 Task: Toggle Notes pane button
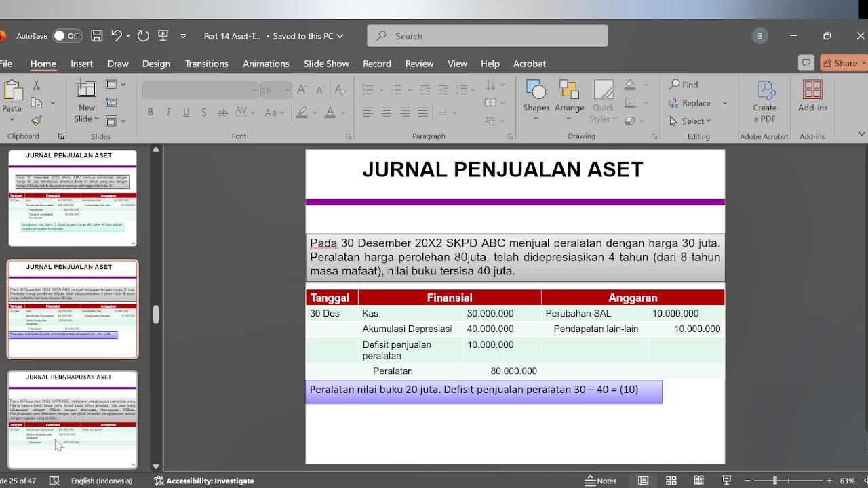[x=601, y=481]
